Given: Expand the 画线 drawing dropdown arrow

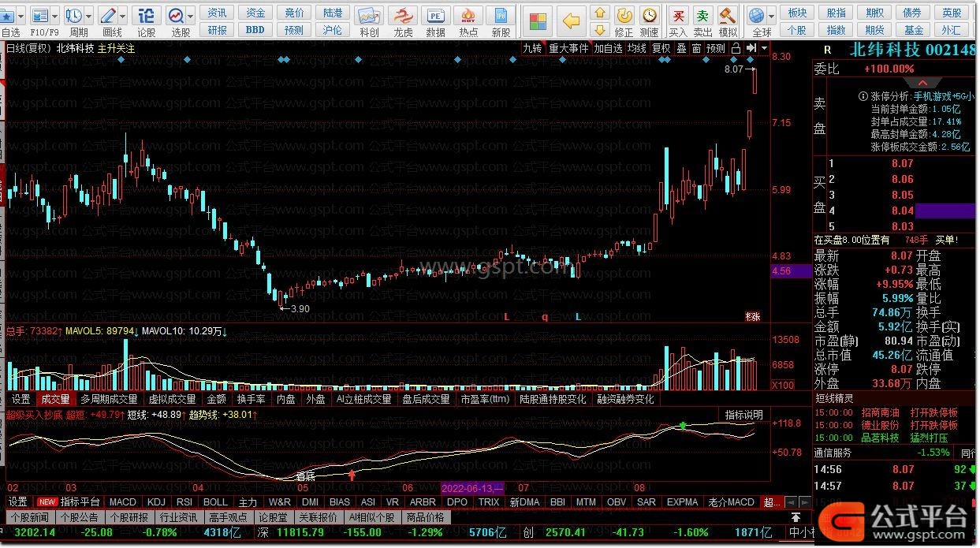Looking at the screenshot, I should 124,16.
